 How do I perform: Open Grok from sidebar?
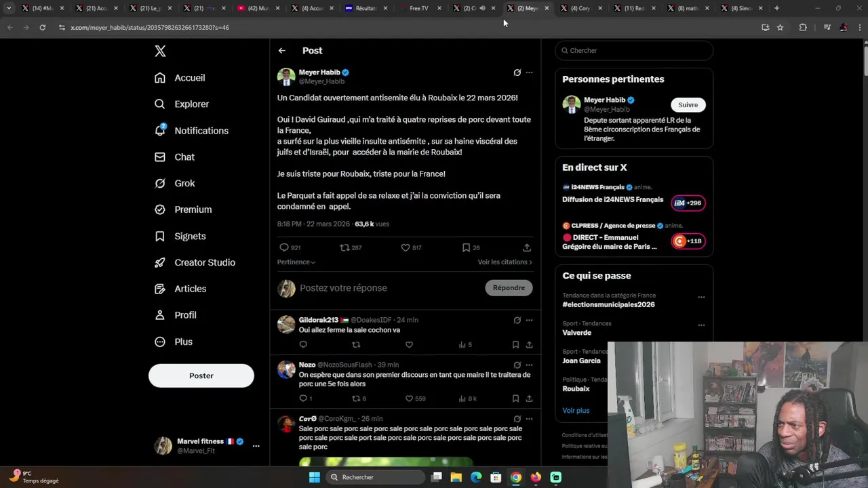tap(176, 184)
